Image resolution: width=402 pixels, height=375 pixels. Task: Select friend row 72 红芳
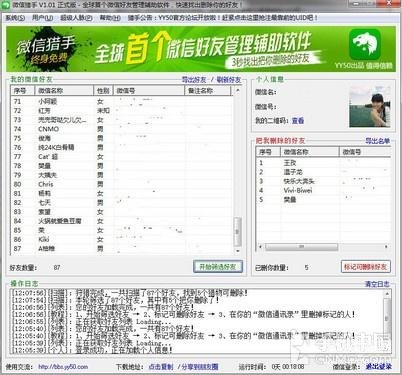point(122,110)
